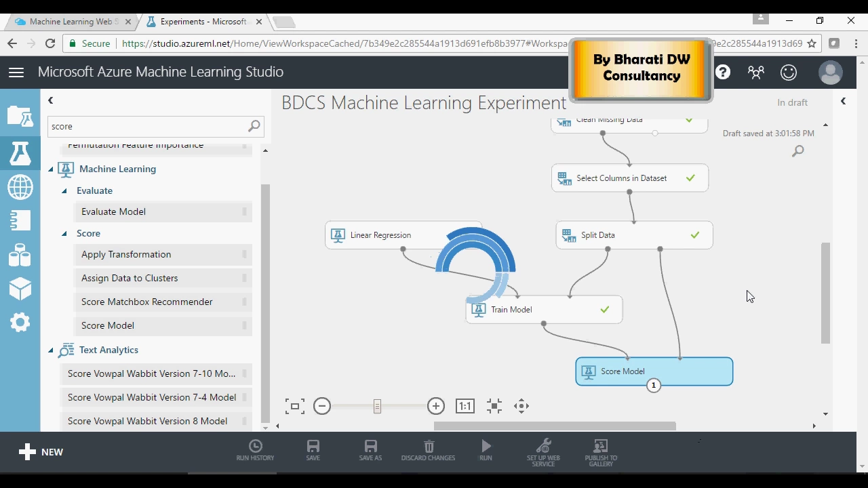The image size is (868, 488).
Task: Click the fit-to-screen arrows icon
Action: tap(494, 406)
